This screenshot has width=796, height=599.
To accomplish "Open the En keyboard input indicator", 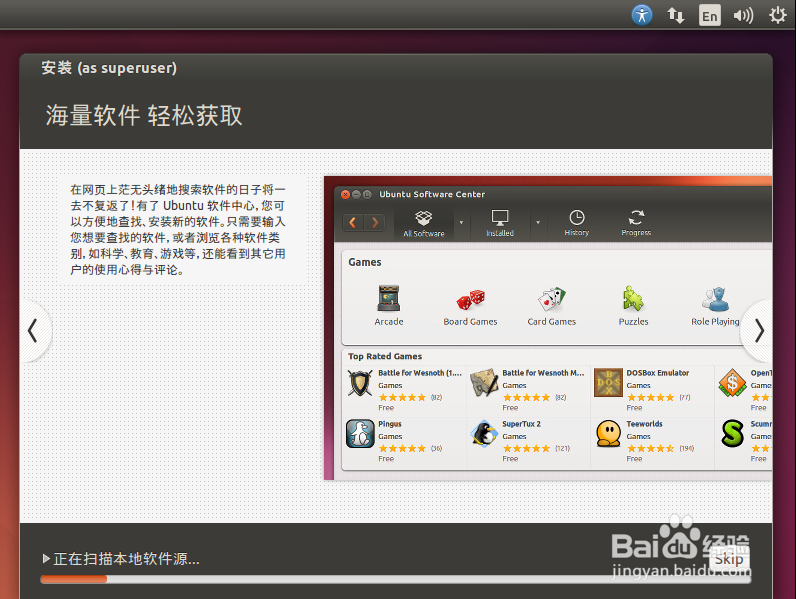I will [709, 15].
